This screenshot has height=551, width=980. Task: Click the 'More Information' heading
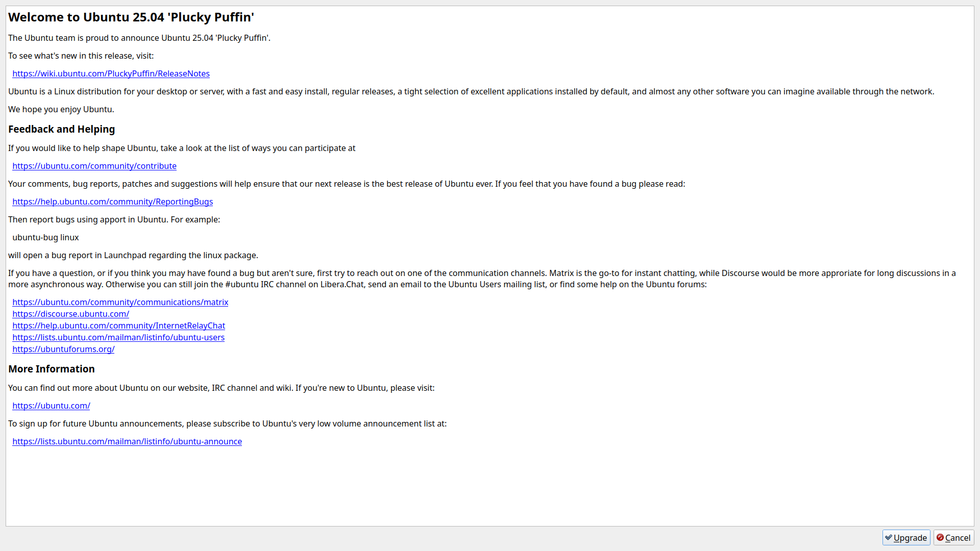[x=52, y=369]
